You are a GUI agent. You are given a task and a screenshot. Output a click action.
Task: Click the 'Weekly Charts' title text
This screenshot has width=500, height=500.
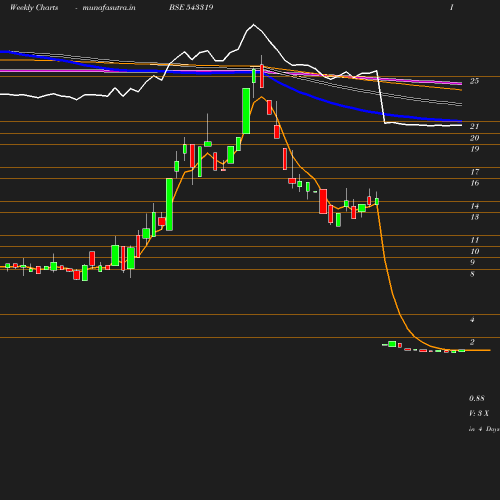click(x=34, y=7)
